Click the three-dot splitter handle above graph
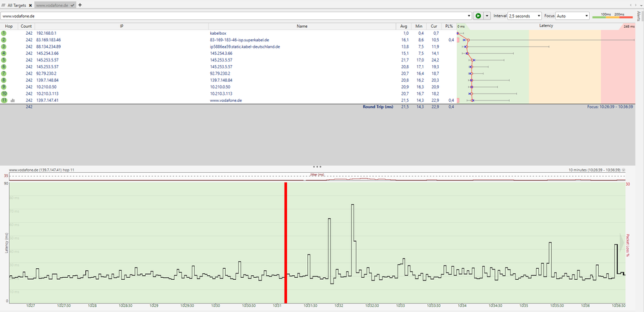Screen dimensions: 644x312 click(x=317, y=166)
